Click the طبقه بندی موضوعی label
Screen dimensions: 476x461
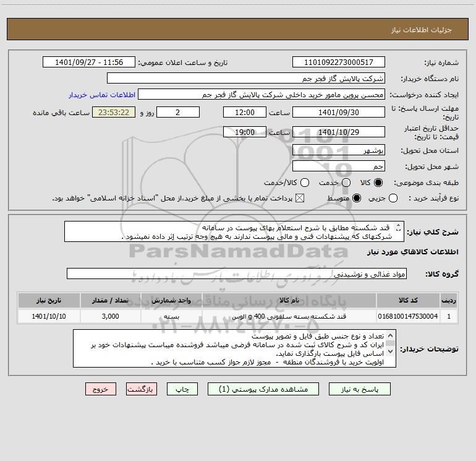[x=426, y=183]
